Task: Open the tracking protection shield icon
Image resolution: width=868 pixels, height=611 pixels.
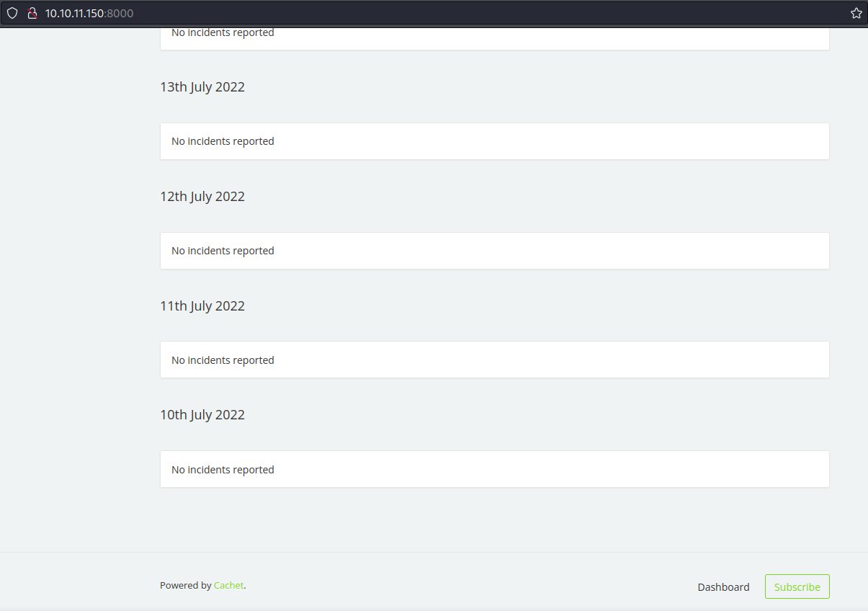Action: pos(12,13)
